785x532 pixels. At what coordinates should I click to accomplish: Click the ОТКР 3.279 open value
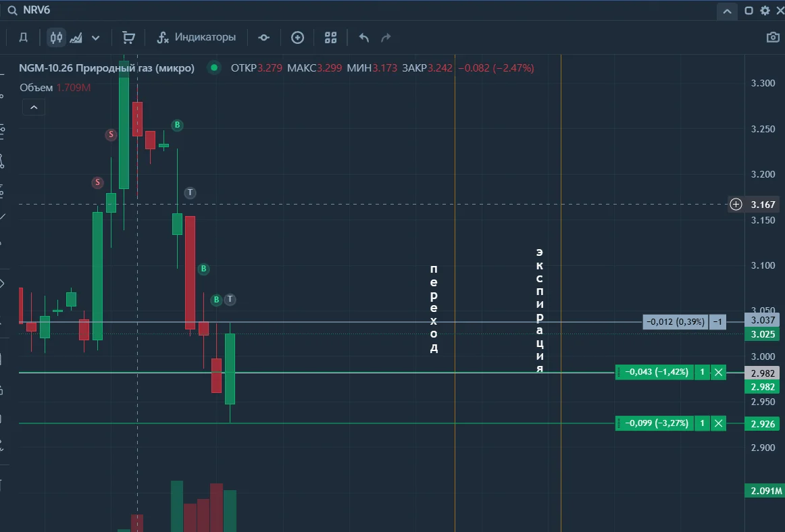(x=256, y=68)
